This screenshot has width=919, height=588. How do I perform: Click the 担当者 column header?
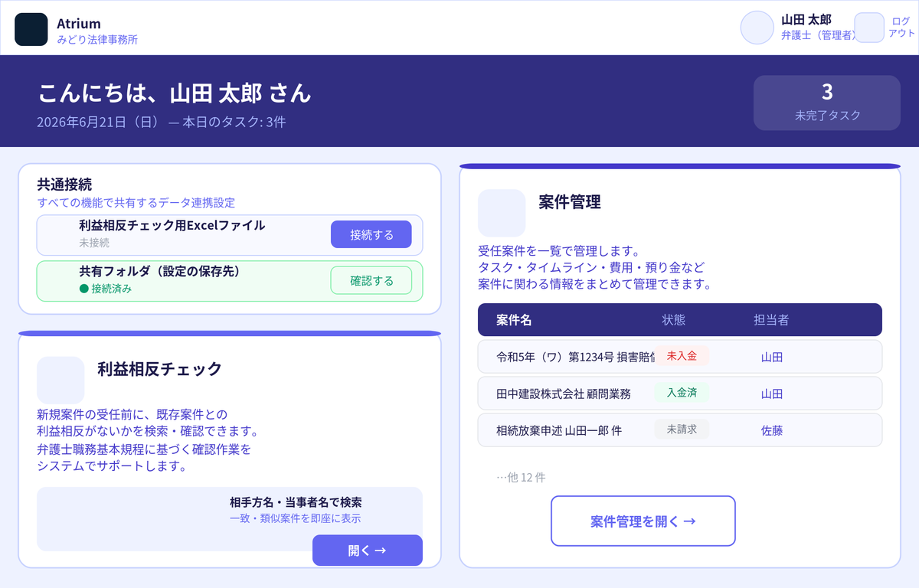pos(771,320)
